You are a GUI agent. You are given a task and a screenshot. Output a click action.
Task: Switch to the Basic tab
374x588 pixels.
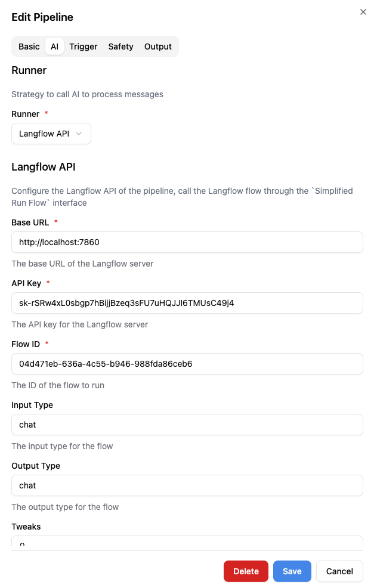(29, 46)
